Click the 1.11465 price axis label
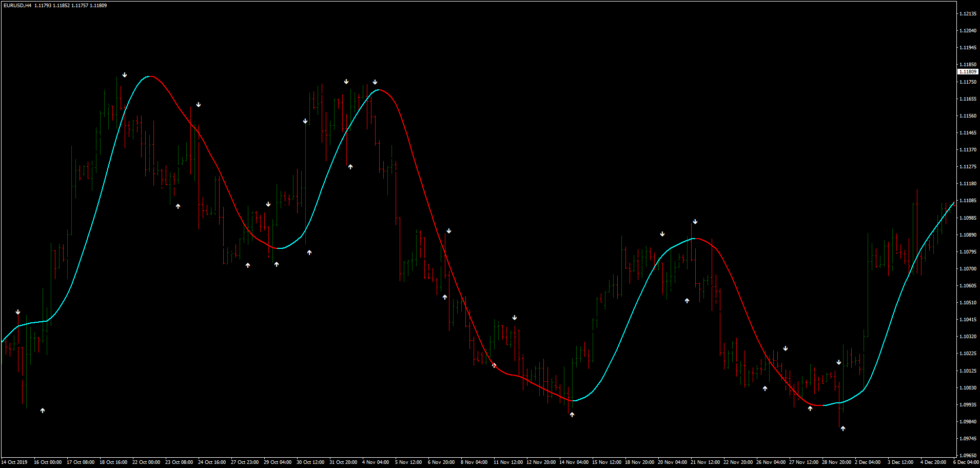 pyautogui.click(x=968, y=133)
